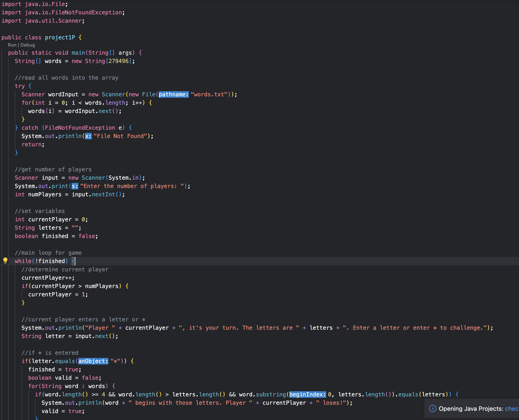Click the project1P class name
The height and width of the screenshot is (420, 519).
coord(60,38)
